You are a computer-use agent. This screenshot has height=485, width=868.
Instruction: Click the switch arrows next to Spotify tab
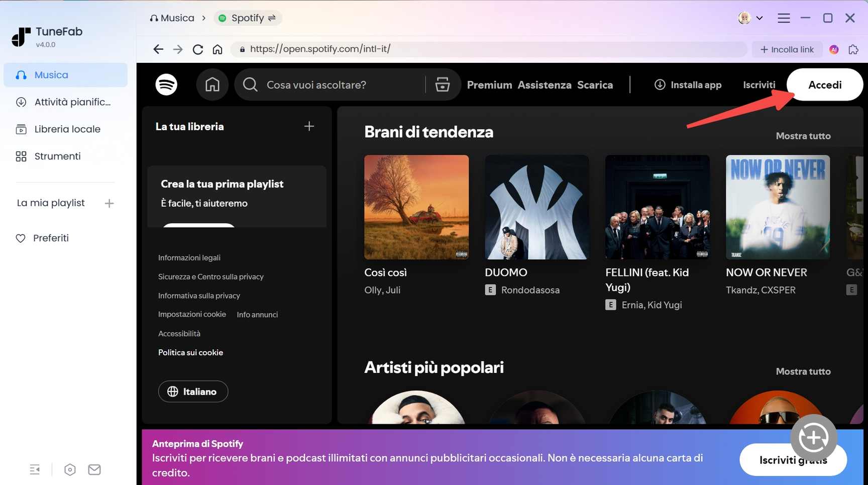pos(272,18)
